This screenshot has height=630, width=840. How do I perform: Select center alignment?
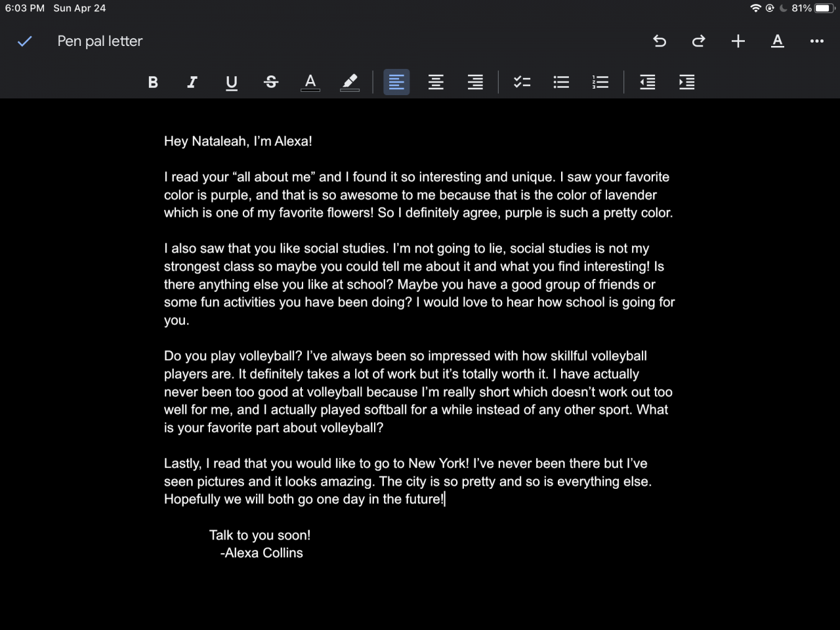(x=436, y=82)
